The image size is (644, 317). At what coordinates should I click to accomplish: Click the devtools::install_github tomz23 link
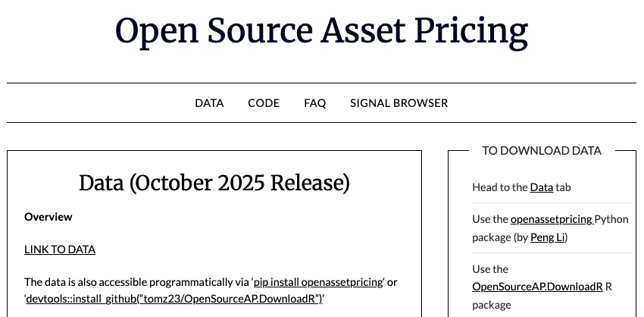[174, 299]
